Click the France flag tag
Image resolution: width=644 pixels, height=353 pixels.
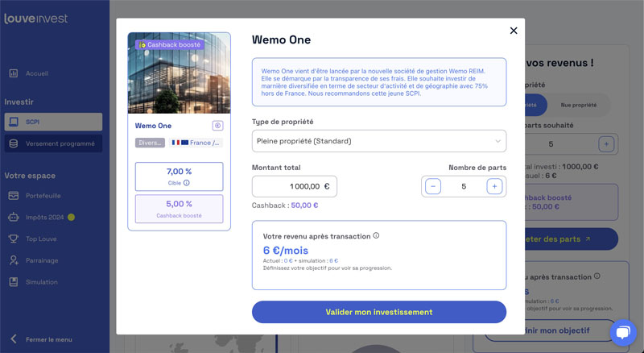coord(196,143)
